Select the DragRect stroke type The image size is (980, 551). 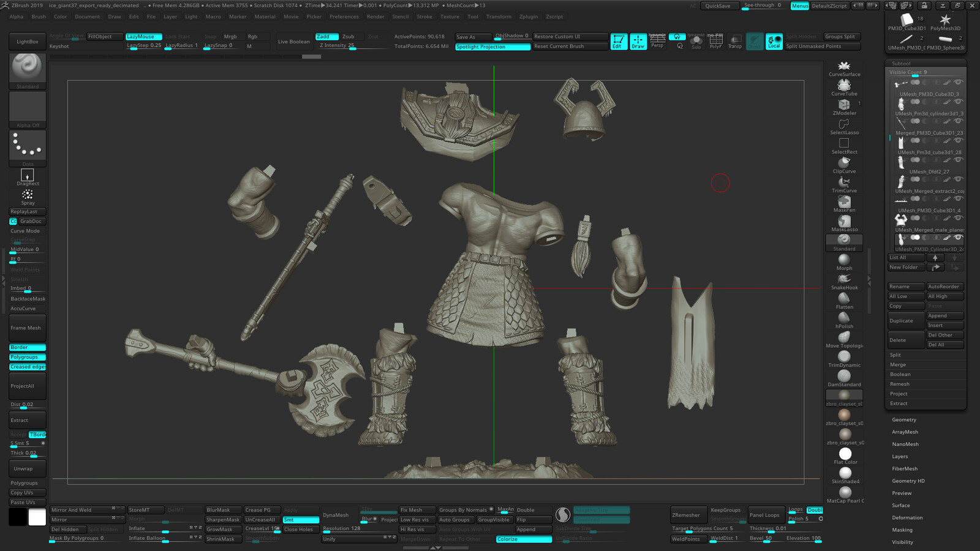point(28,178)
